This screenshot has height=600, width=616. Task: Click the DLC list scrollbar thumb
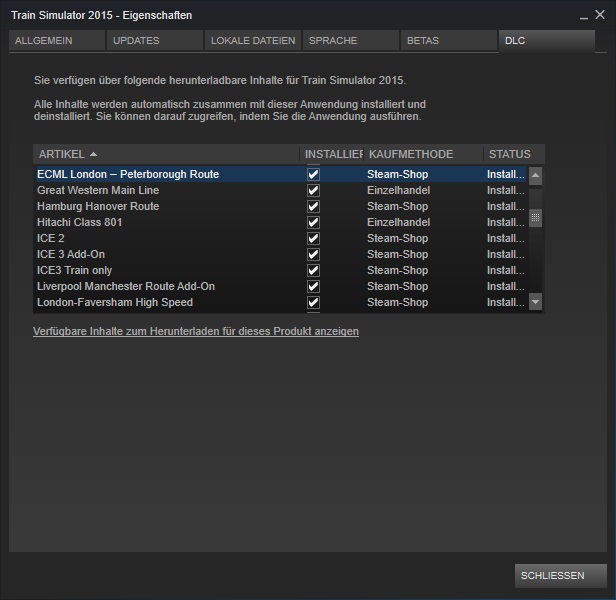point(535,218)
